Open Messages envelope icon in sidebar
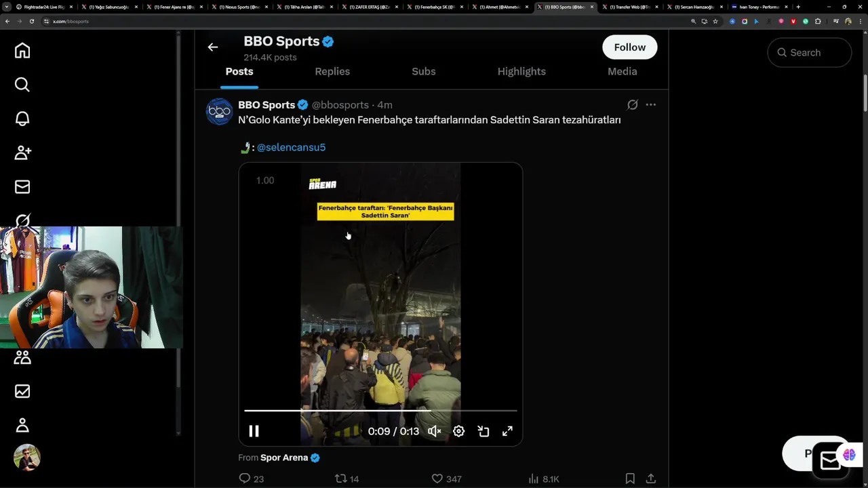The image size is (868, 488). tap(22, 186)
